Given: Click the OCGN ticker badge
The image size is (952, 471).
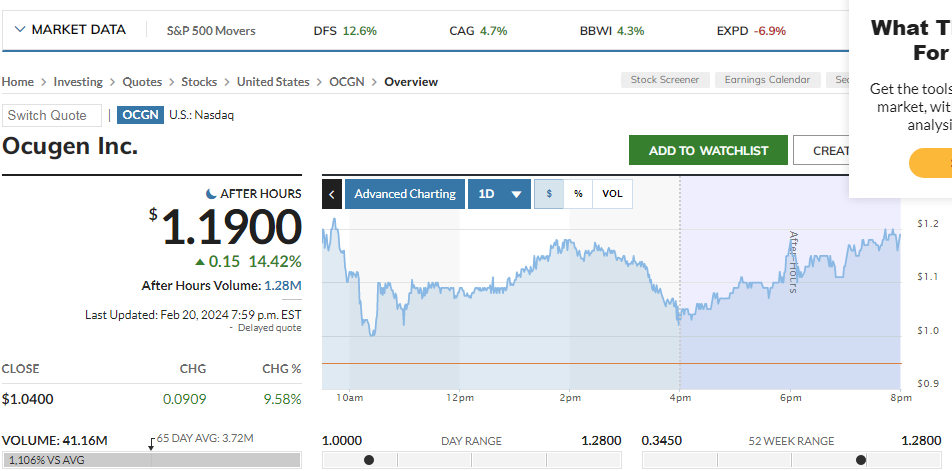Looking at the screenshot, I should click(x=140, y=115).
